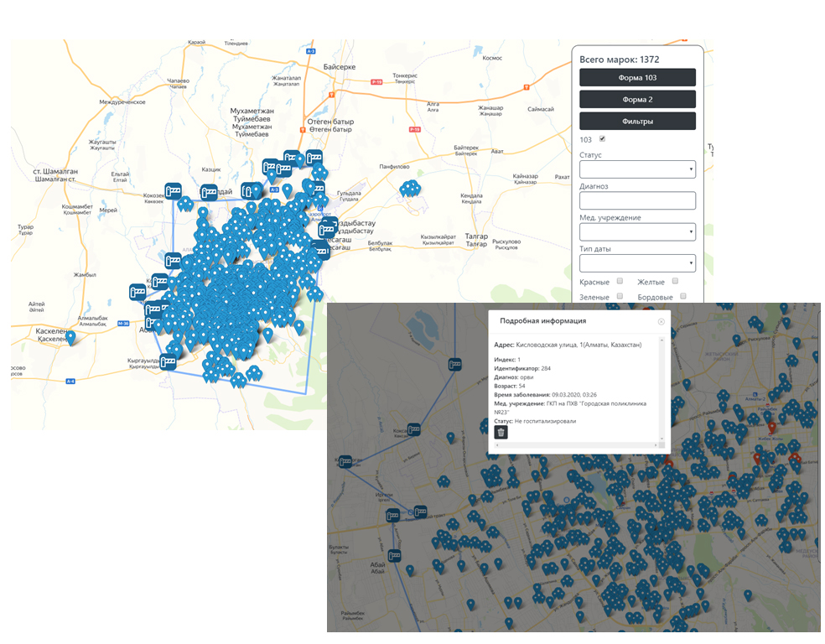Click 'Адрес: Кисловодская улица, 1' line
This screenshot has width=825, height=644.
pyautogui.click(x=568, y=345)
